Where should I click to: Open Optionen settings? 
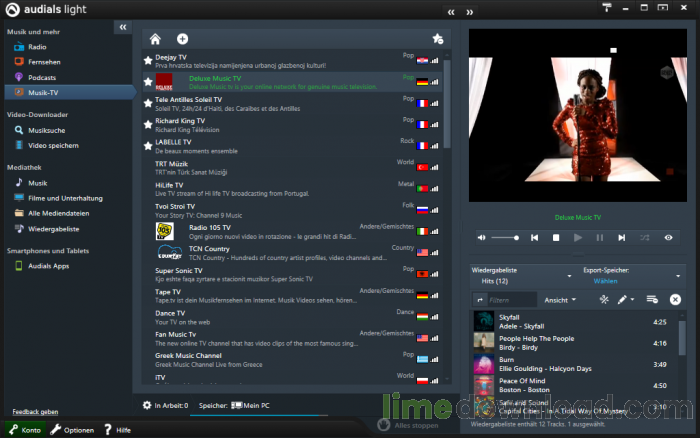click(x=72, y=430)
